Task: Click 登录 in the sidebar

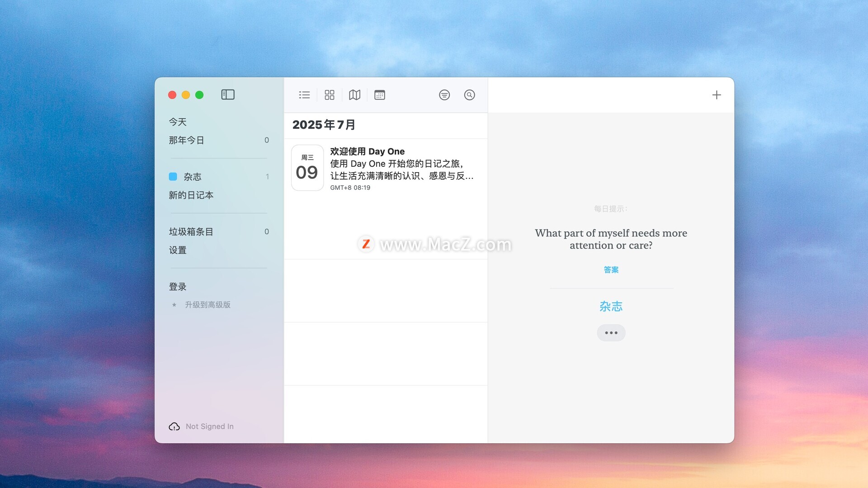Action: 178,287
